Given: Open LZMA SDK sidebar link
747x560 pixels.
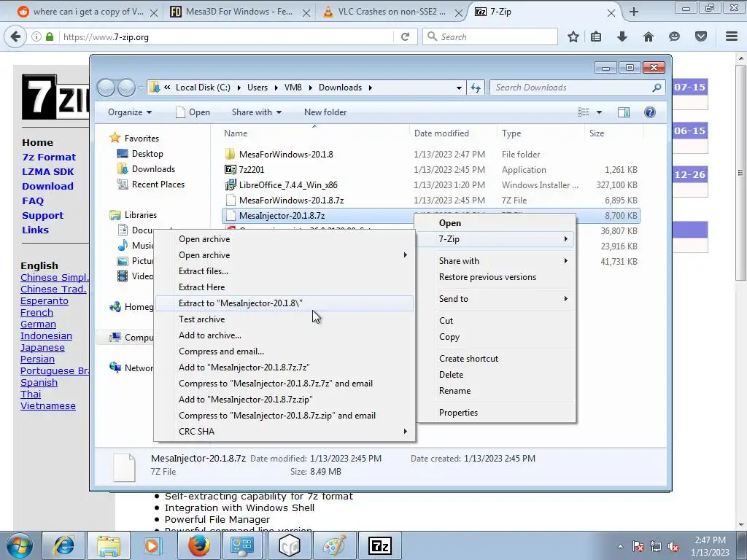Looking at the screenshot, I should 48,172.
